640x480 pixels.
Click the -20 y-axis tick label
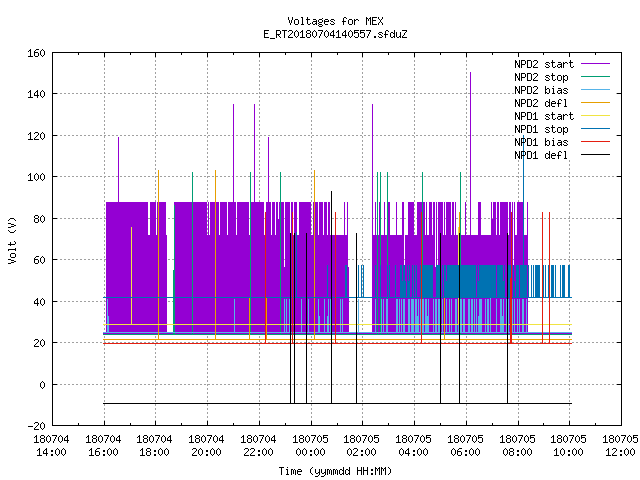tap(36, 426)
